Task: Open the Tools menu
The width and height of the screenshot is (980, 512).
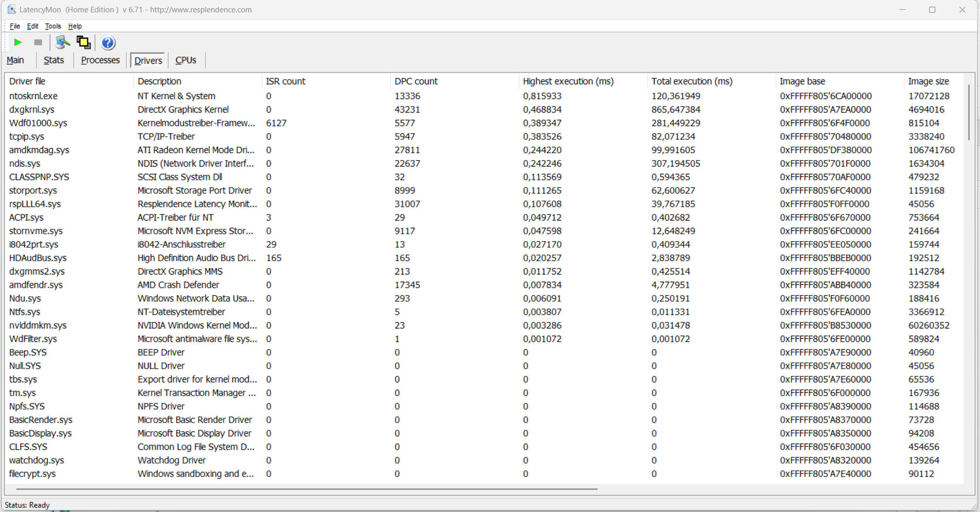Action: [53, 26]
